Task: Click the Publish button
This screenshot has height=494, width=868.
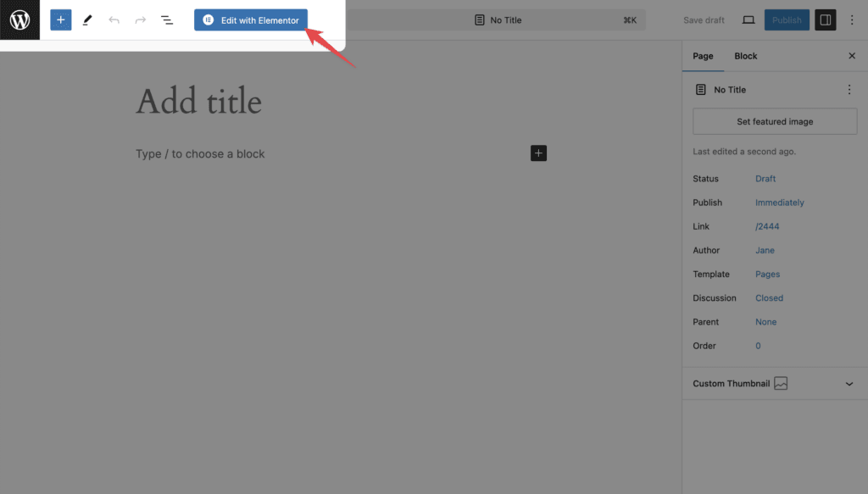Action: [787, 20]
